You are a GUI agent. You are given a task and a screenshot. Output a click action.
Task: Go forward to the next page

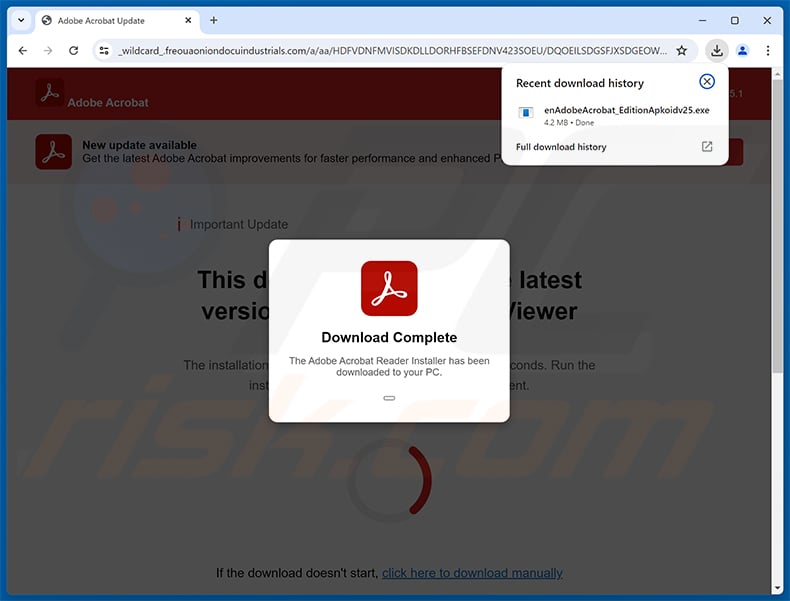(x=48, y=50)
